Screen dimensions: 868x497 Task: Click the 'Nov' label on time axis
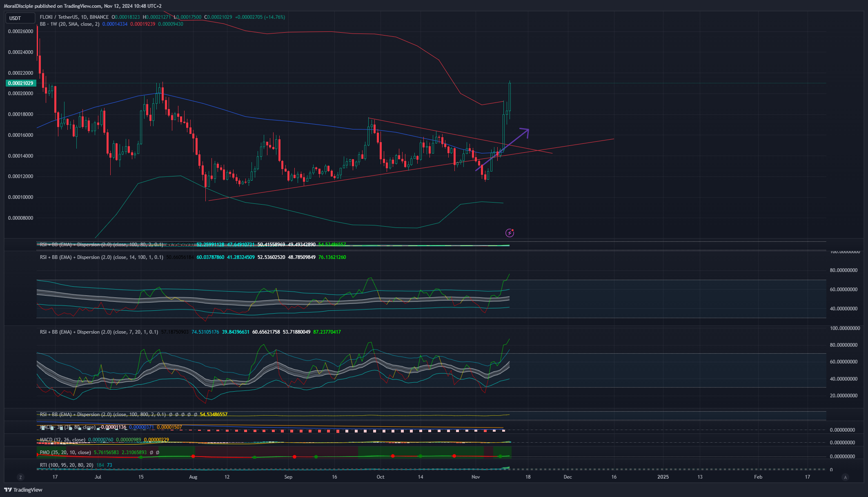click(476, 477)
